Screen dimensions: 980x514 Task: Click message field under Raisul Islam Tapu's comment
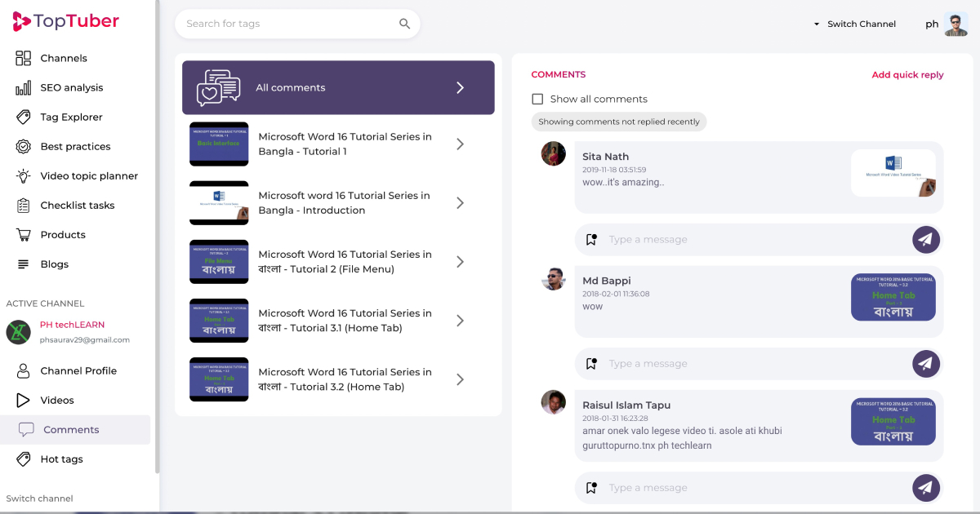(755, 487)
